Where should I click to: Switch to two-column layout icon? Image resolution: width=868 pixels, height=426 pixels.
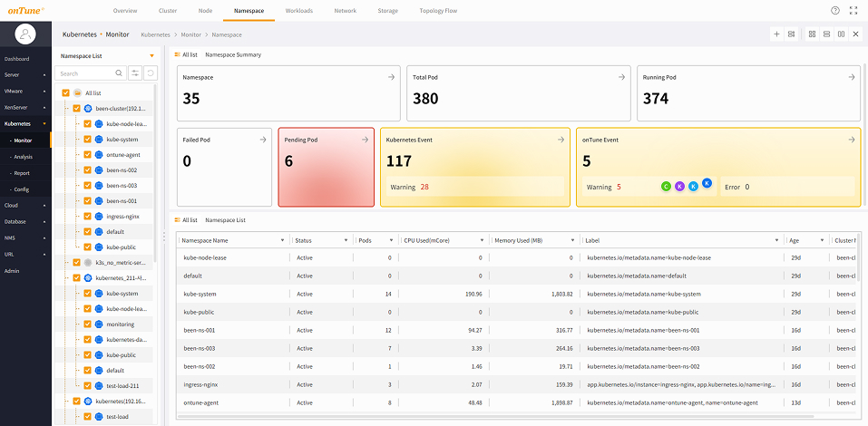click(x=841, y=34)
